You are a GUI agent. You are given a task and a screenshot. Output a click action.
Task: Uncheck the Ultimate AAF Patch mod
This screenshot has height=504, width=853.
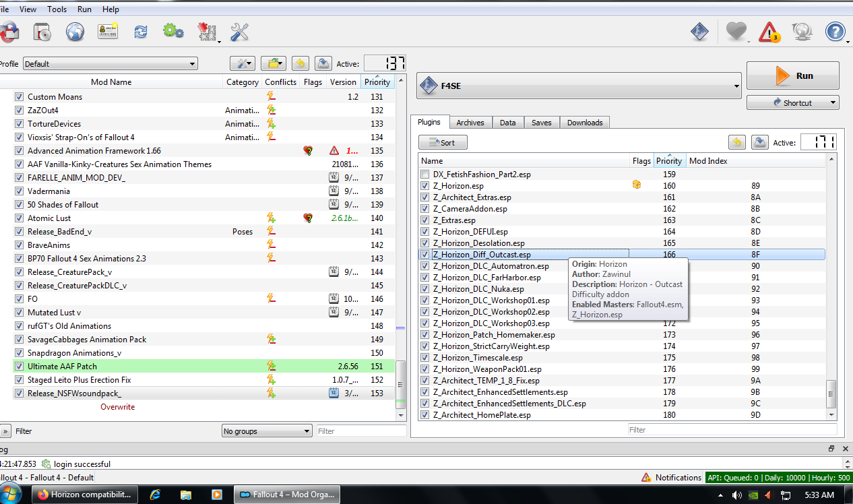tap(19, 367)
